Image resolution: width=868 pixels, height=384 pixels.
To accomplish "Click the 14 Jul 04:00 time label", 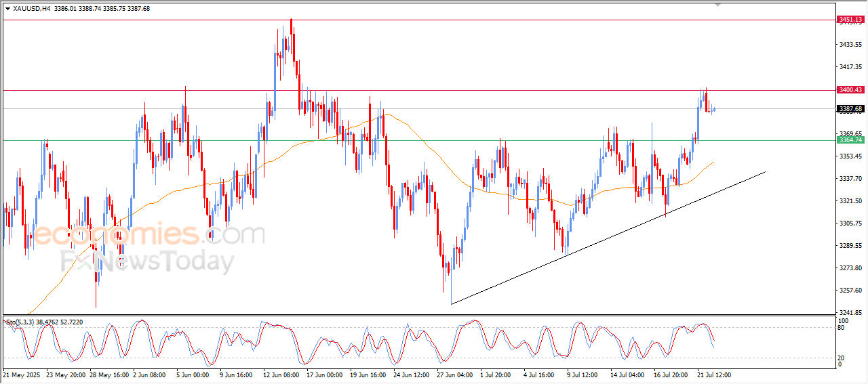I will [627, 375].
